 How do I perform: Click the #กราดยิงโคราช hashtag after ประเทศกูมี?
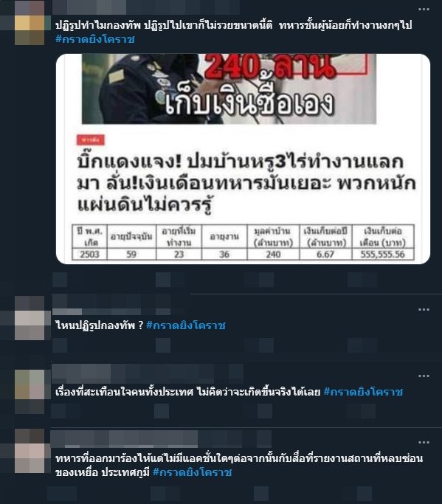193,472
